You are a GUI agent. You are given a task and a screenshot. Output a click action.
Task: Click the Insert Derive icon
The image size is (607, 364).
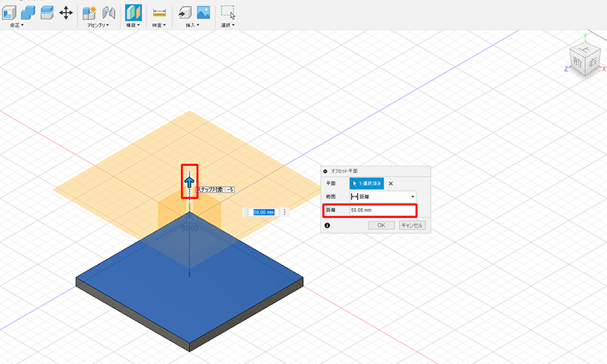(184, 12)
